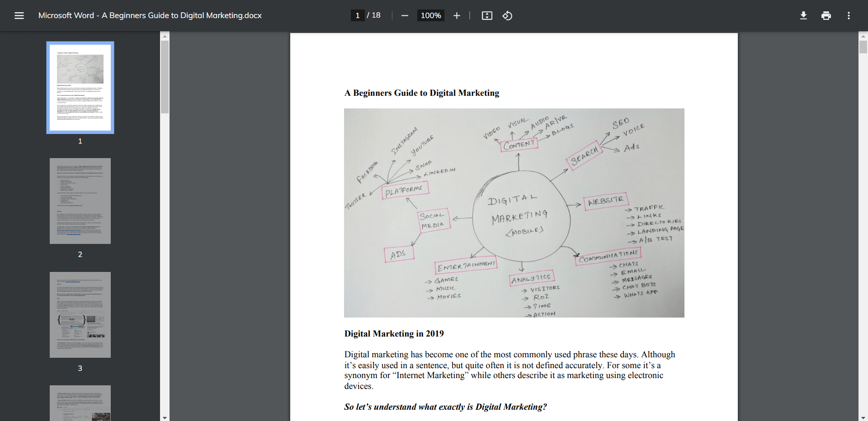
Task: Click the "Digital Marketing in 2019" heading
Action: coord(394,334)
